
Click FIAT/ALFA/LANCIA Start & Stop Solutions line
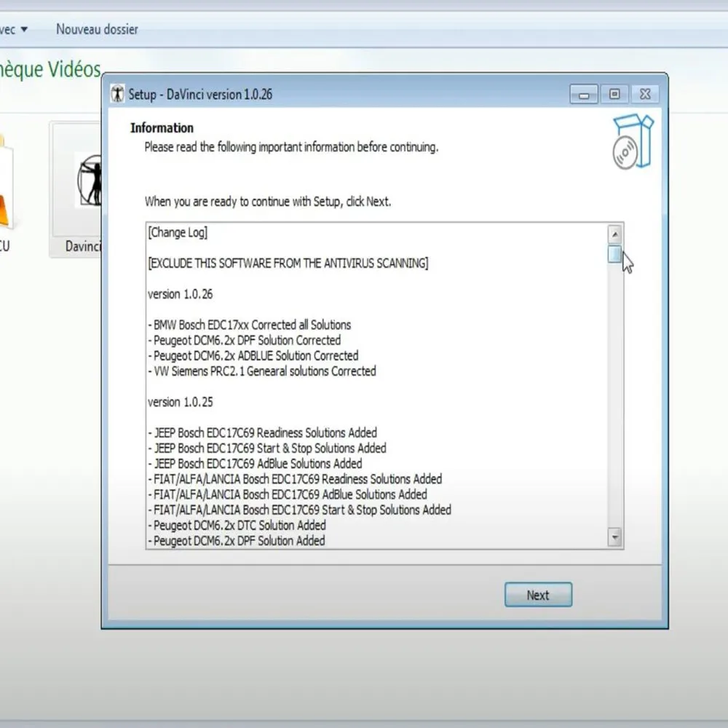click(299, 510)
